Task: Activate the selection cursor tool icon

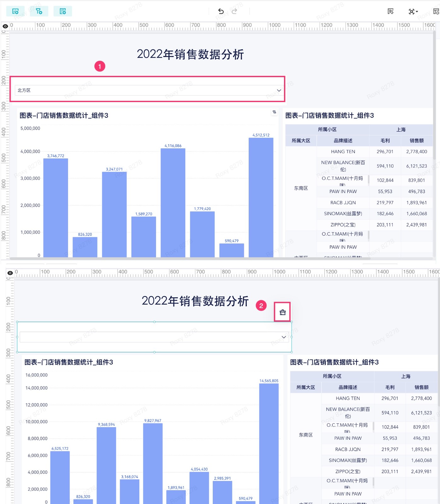Action: click(x=391, y=11)
